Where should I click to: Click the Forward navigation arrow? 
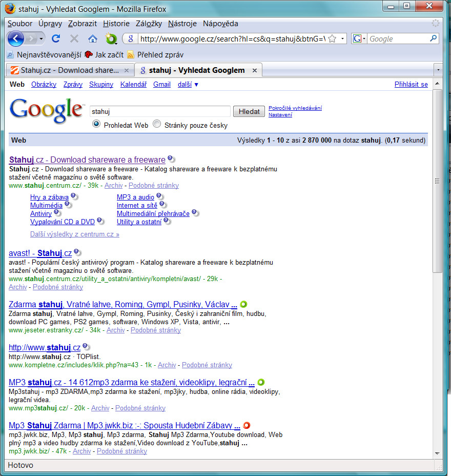pyautogui.click(x=31, y=38)
